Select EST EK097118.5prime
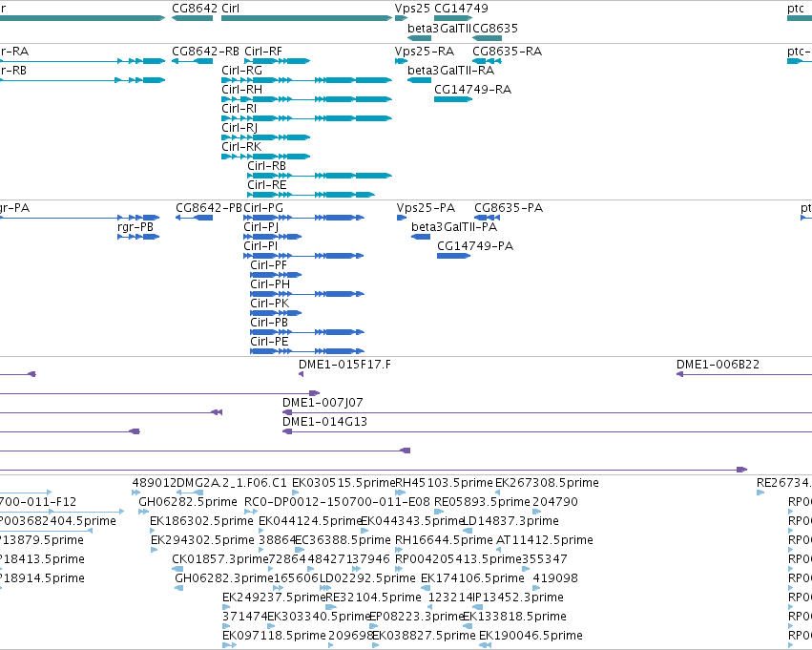Viewport: 812px width, 650px height. tap(229, 645)
